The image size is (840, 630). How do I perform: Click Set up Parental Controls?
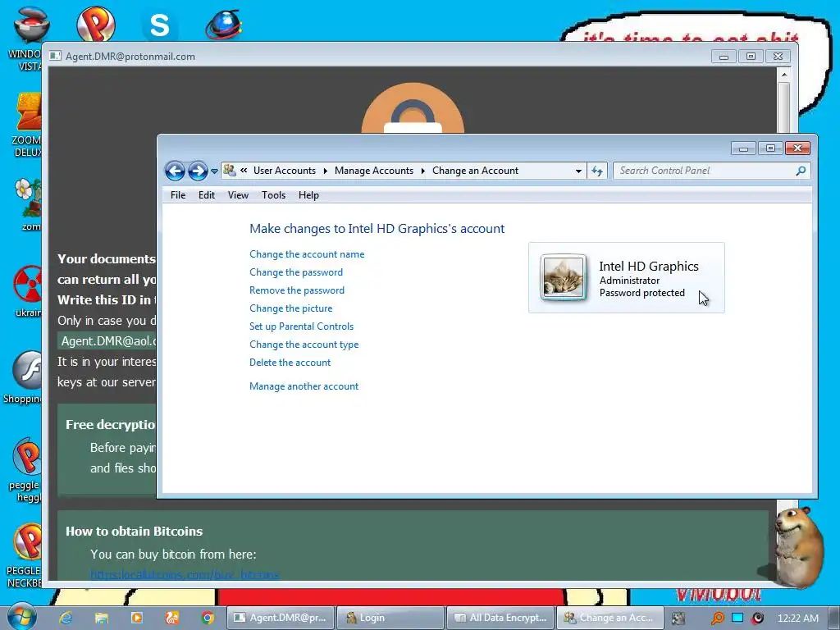[302, 326]
